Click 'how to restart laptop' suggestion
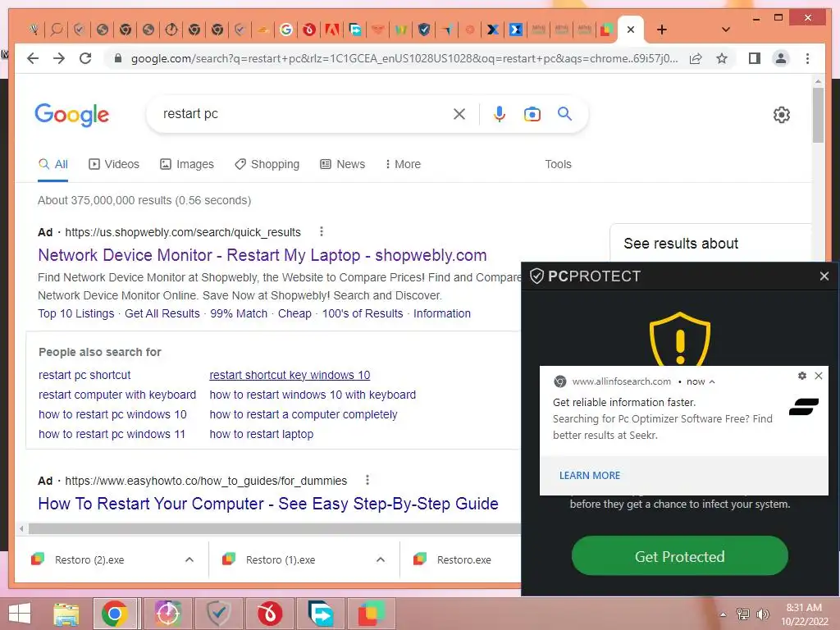 click(262, 434)
